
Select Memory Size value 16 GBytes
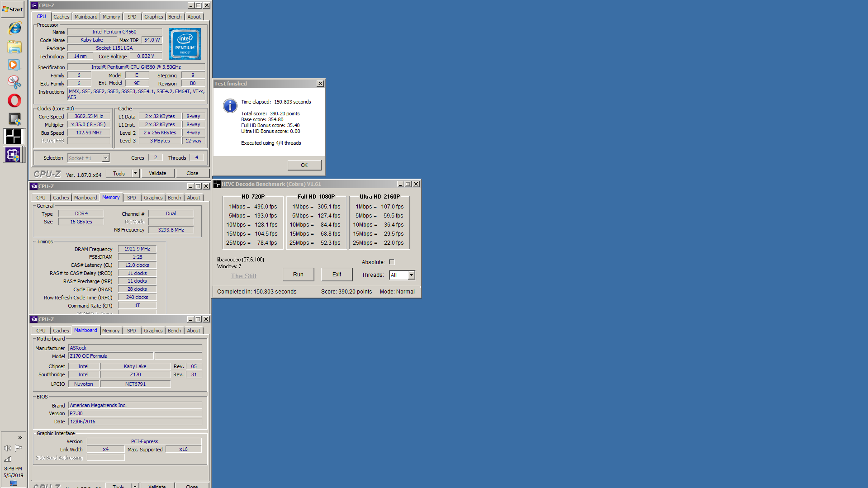pyautogui.click(x=81, y=222)
